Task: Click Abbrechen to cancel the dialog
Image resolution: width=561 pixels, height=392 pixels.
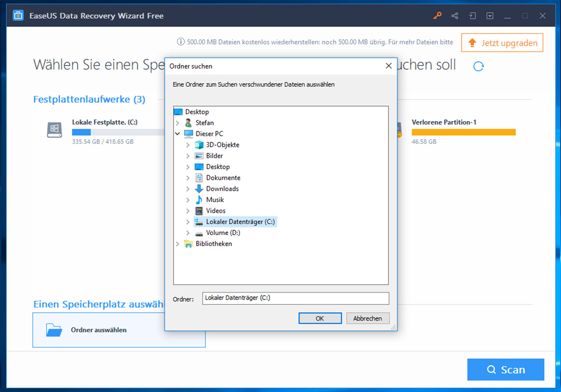Action: [x=368, y=318]
